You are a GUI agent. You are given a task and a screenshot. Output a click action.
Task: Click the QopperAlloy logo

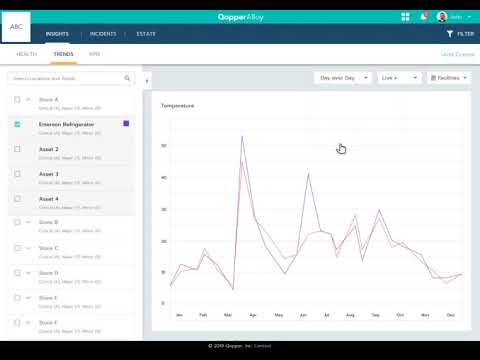[x=240, y=17]
